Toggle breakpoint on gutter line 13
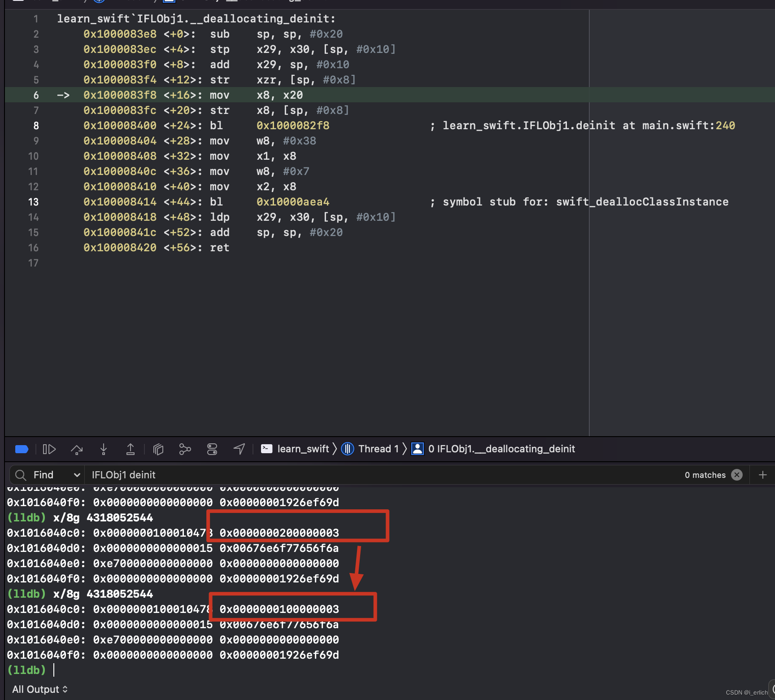 click(34, 202)
